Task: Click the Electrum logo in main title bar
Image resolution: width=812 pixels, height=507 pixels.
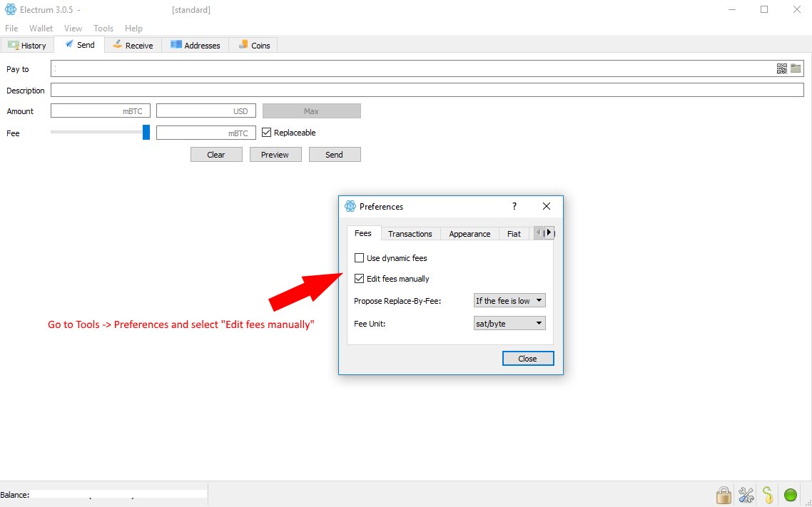Action: [x=11, y=9]
